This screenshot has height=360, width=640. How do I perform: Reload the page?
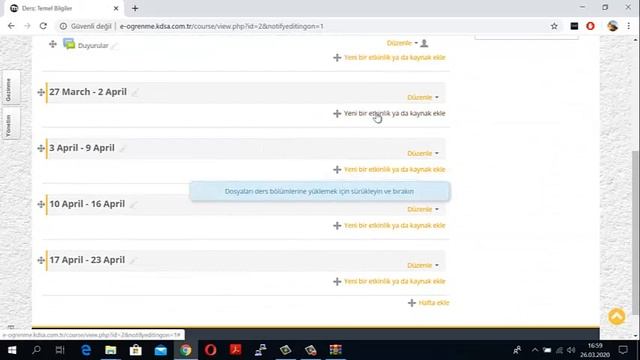click(43, 26)
